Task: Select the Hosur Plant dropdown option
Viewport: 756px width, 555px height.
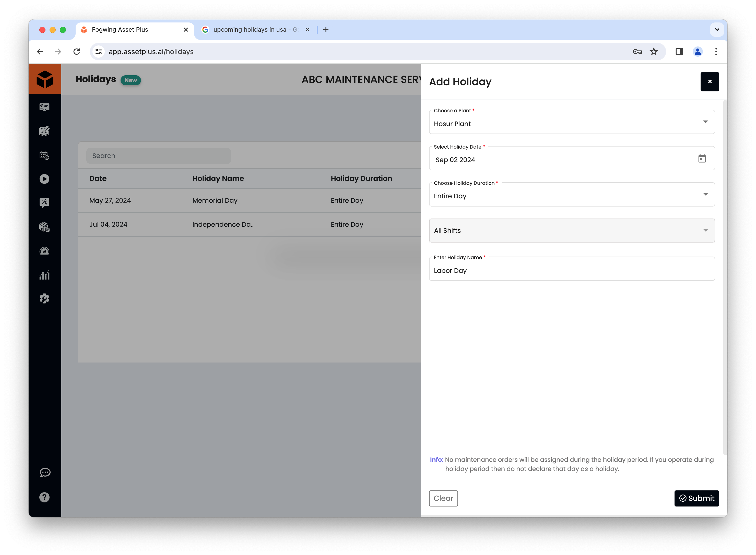Action: click(572, 123)
